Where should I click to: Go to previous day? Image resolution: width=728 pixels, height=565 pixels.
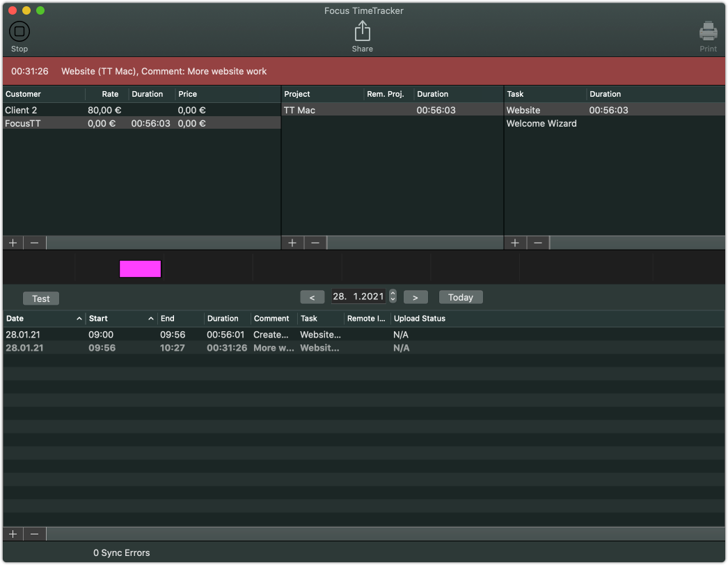[312, 298]
